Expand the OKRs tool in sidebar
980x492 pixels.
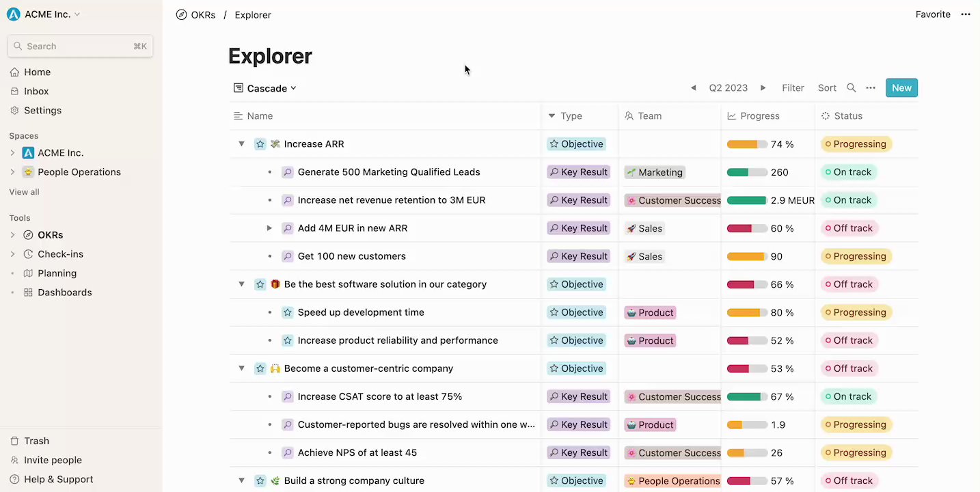pos(12,235)
